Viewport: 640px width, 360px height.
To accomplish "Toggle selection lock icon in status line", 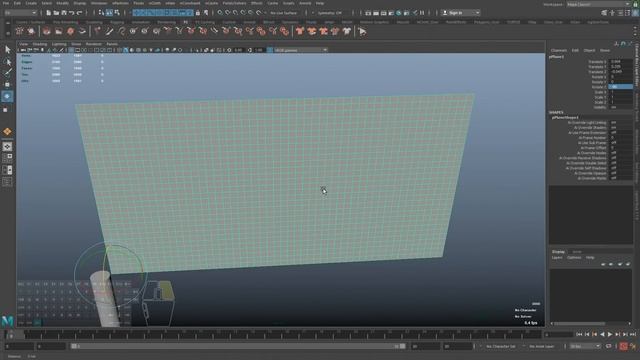I will click(x=198, y=13).
